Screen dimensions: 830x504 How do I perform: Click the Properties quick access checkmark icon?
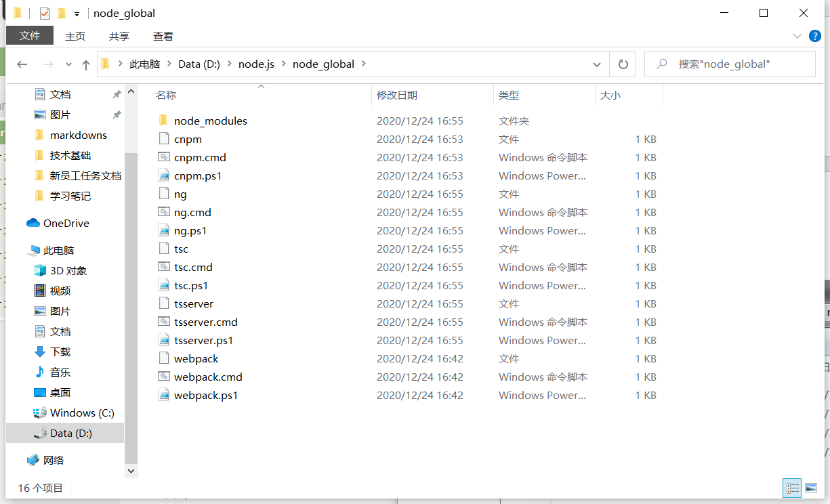click(45, 13)
